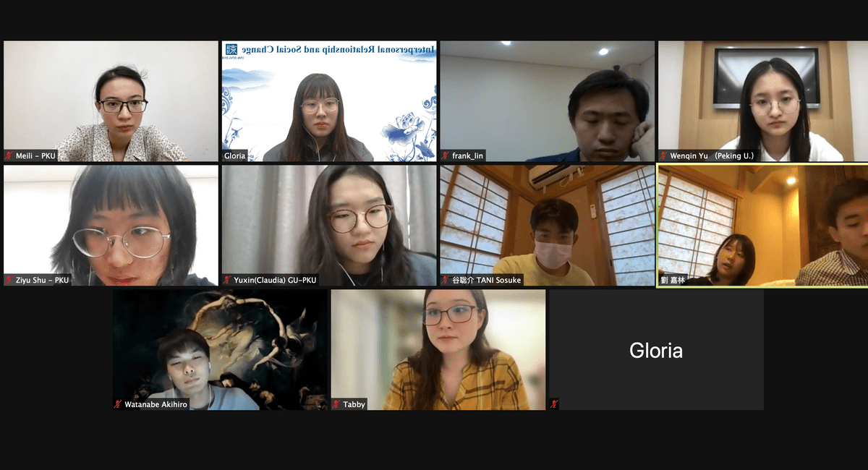Click muted mic icon beside Wenqin Yu

[x=665, y=155]
